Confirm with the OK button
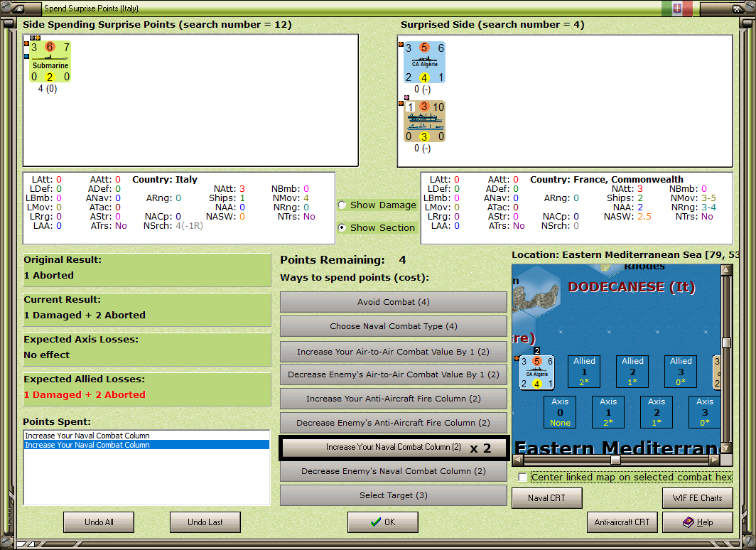Viewport: 756px width, 550px height. [x=383, y=522]
